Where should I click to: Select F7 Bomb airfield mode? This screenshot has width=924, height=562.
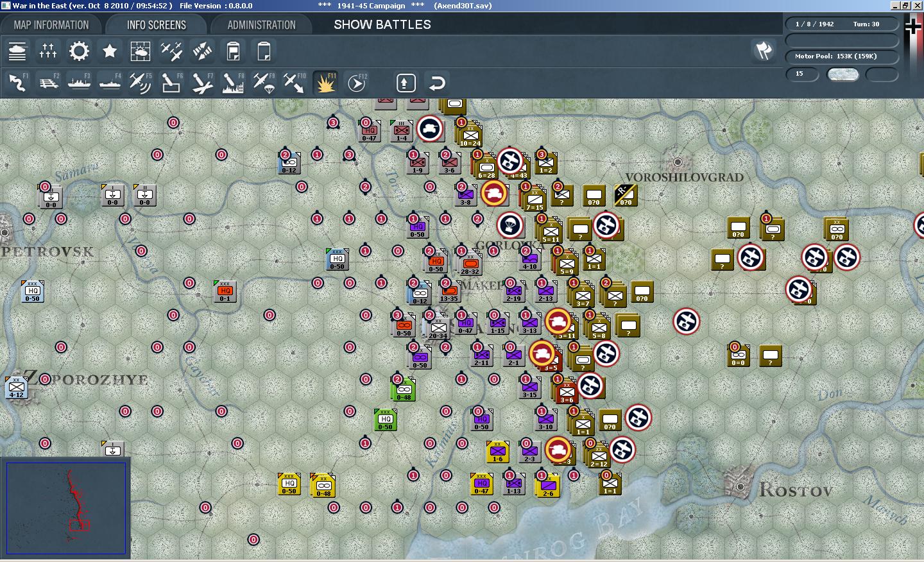tap(202, 83)
